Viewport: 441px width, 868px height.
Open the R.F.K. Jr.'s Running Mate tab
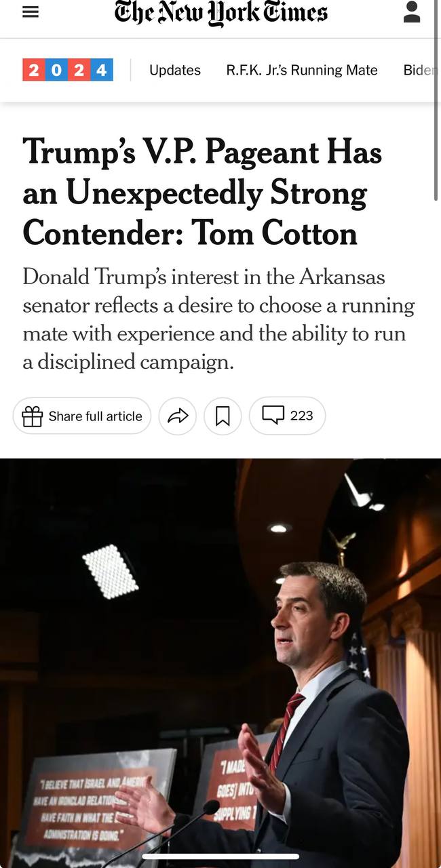click(x=302, y=70)
